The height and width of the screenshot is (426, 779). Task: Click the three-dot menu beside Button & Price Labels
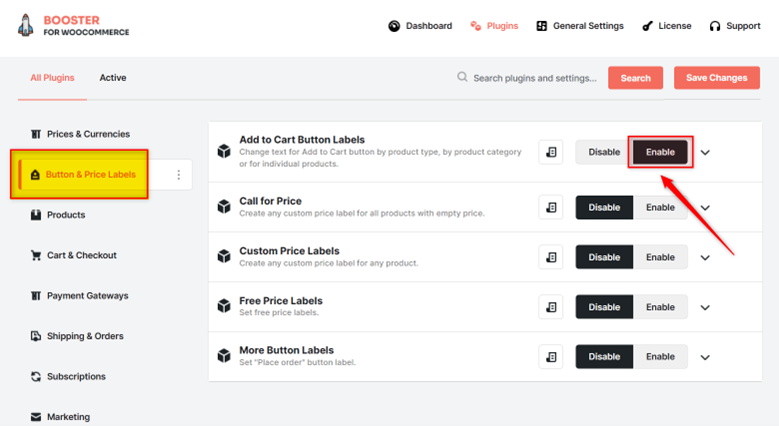178,174
